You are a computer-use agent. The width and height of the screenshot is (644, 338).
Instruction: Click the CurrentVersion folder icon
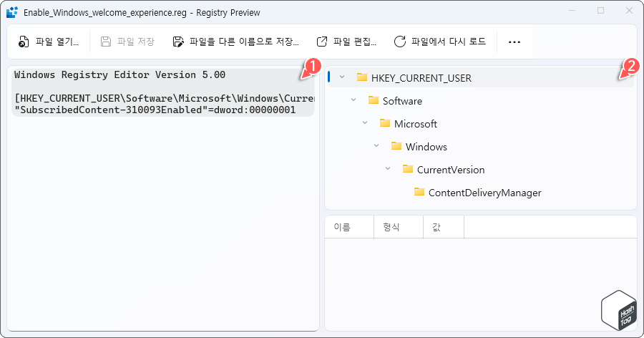[408, 169]
